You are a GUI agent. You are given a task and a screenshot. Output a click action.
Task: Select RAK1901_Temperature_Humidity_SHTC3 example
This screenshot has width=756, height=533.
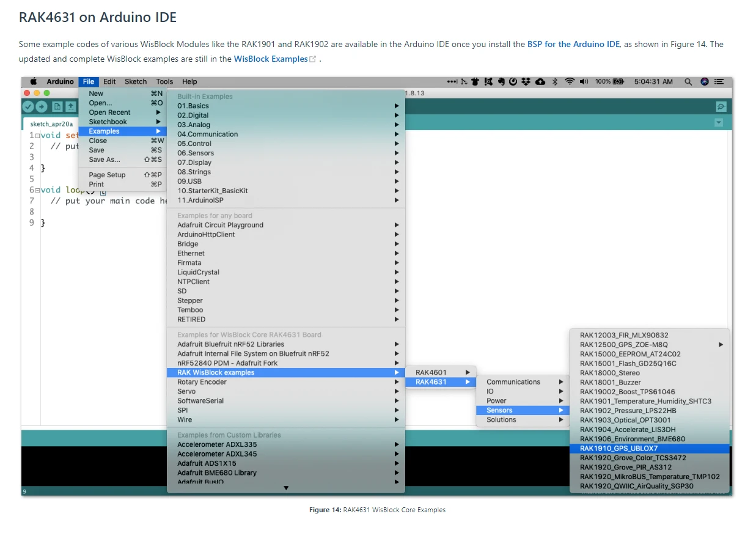coord(650,402)
